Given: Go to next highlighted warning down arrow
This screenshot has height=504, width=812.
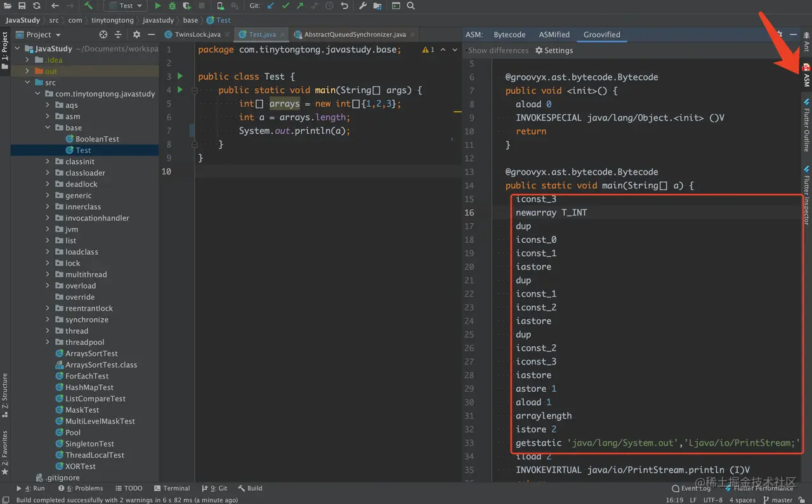Looking at the screenshot, I should pyautogui.click(x=455, y=49).
